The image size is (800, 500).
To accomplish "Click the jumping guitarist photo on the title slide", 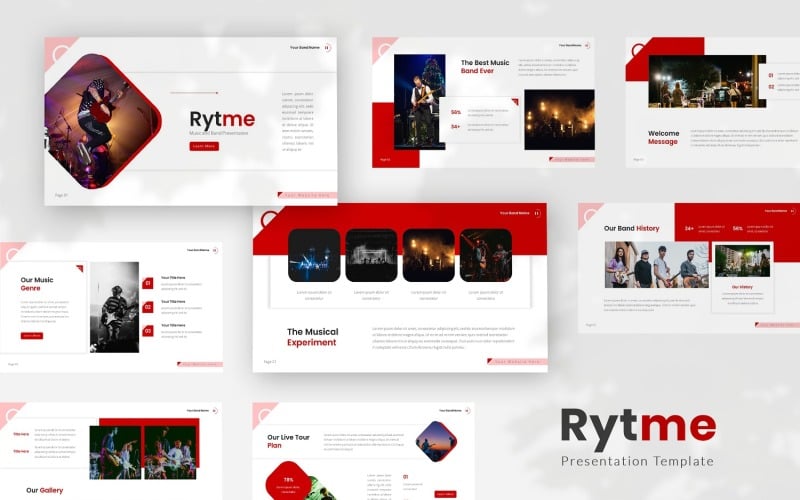I will click(x=103, y=121).
